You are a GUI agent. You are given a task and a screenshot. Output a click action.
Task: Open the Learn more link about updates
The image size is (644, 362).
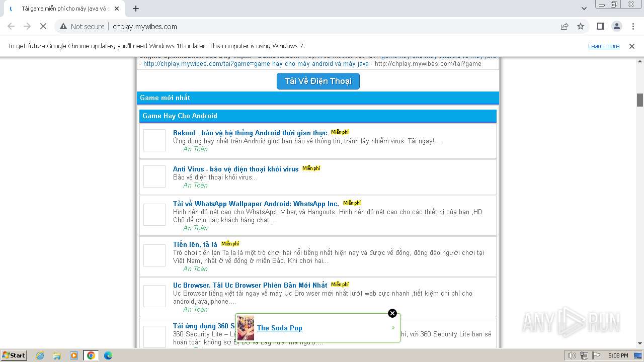pyautogui.click(x=604, y=46)
